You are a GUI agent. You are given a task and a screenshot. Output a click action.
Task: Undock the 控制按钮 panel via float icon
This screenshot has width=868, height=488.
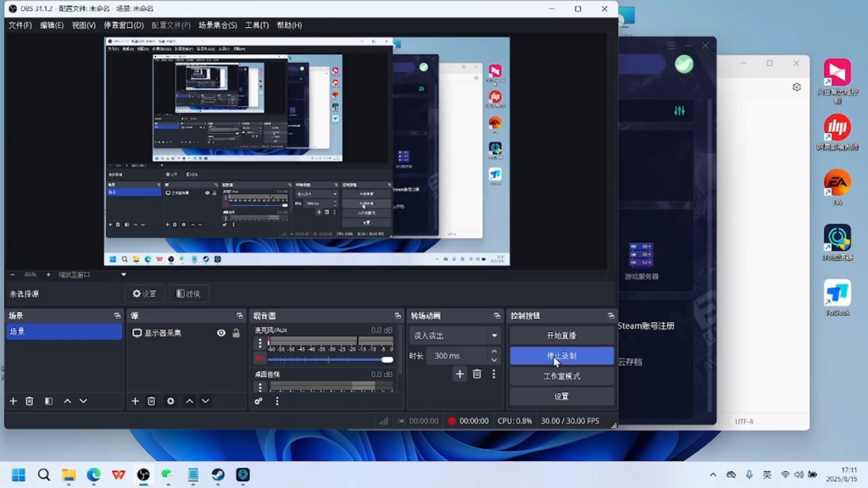tap(610, 315)
